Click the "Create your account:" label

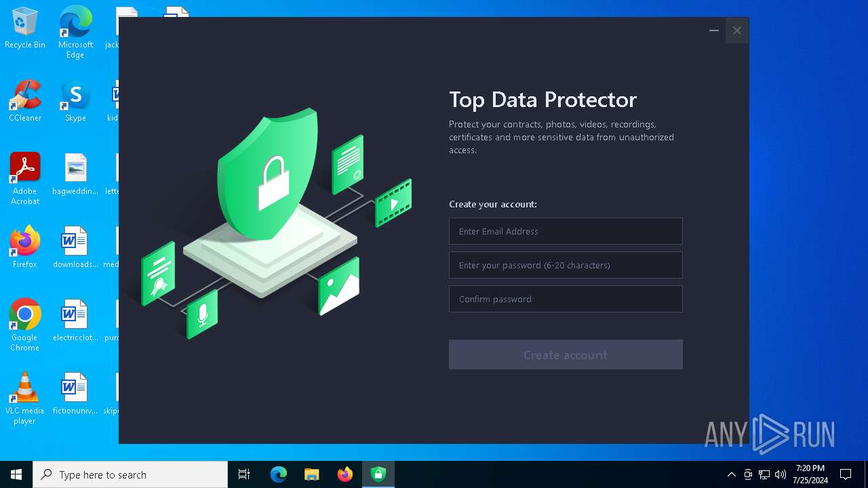[x=493, y=204]
